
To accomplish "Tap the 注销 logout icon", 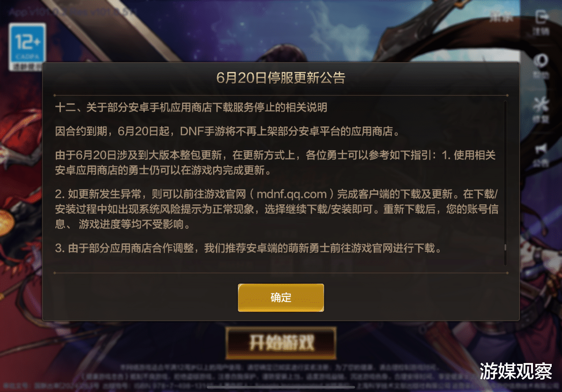I will (x=542, y=22).
